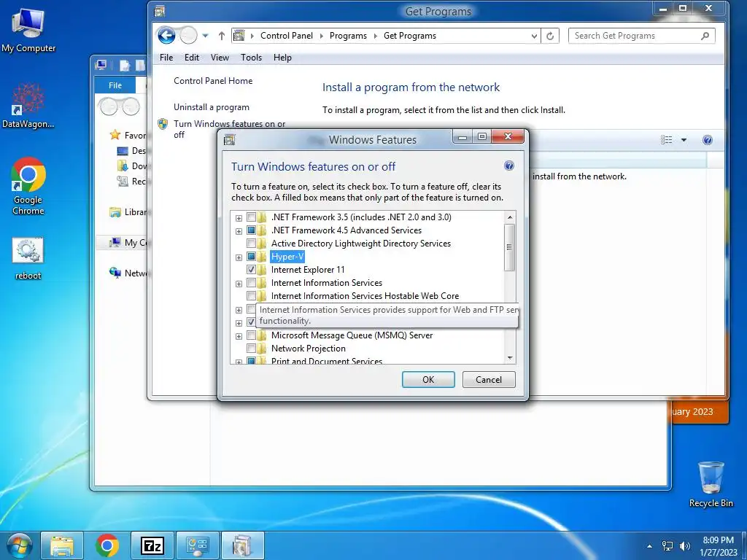
Task: Click the help icon in Windows Features dialog
Action: pos(508,166)
